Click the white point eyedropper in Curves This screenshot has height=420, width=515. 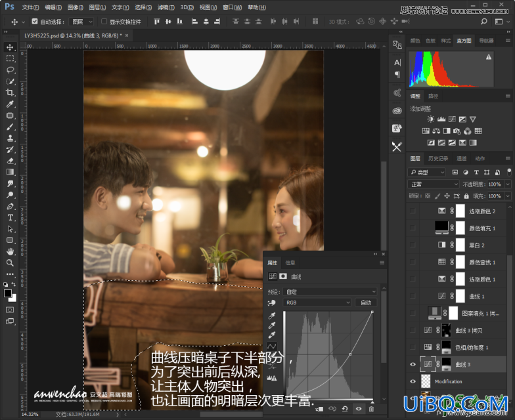(272, 335)
